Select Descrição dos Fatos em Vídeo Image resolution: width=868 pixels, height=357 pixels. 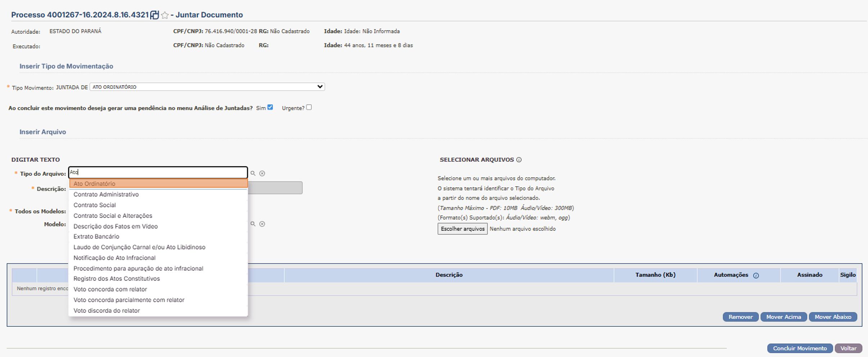[158, 226]
